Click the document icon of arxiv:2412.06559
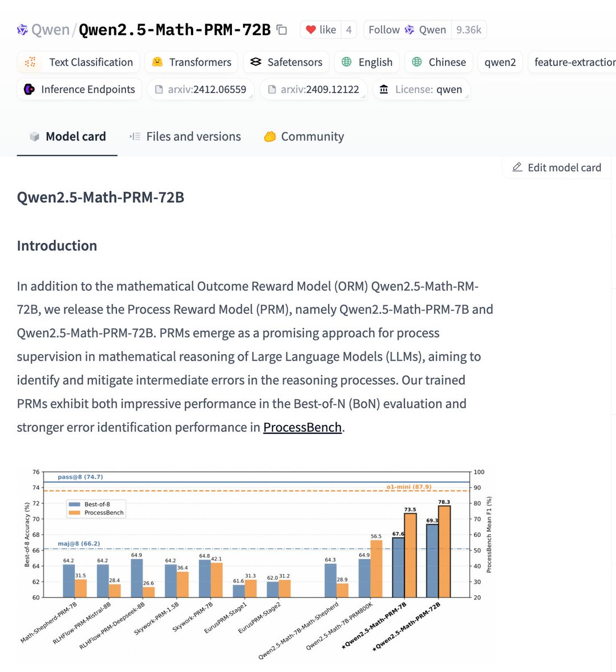Image resolution: width=616 pixels, height=672 pixels. [x=159, y=89]
